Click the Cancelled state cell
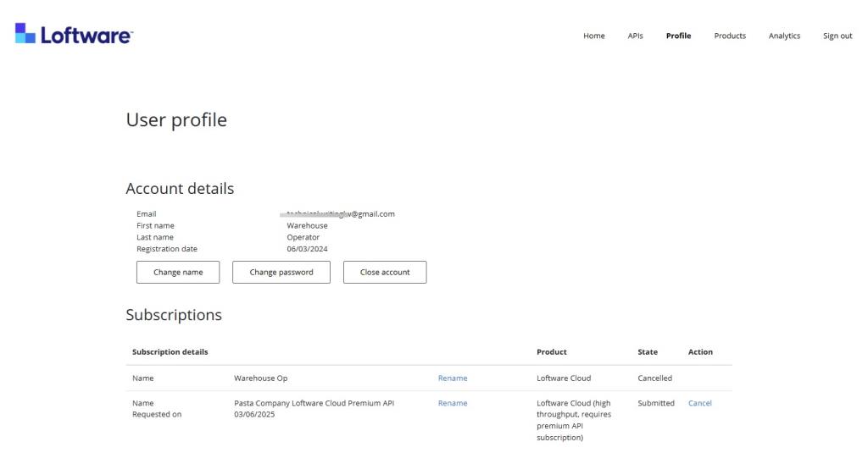The width and height of the screenshot is (868, 453). pos(654,378)
